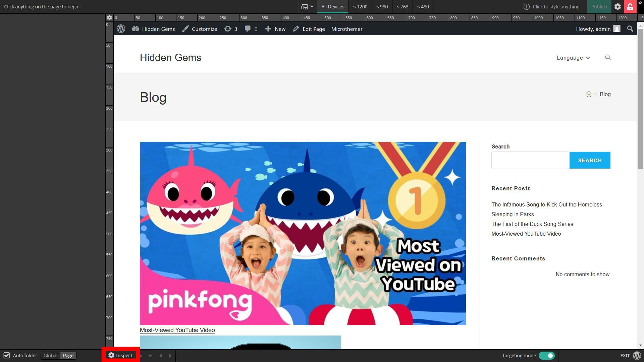
Task: Click the admin bar search magnifier icon
Action: 630,29
